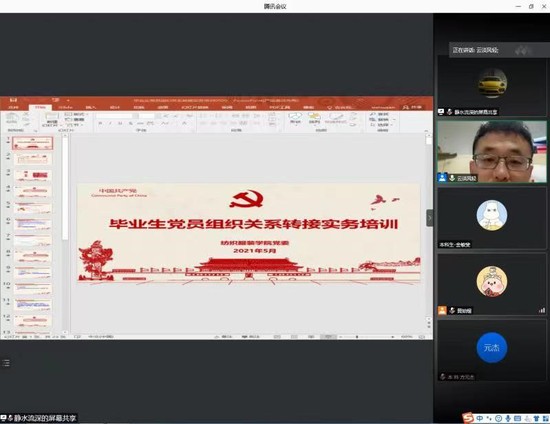The image size is (550, 424).
Task: Click the list icon at meeting left edge
Action: (x=6, y=363)
